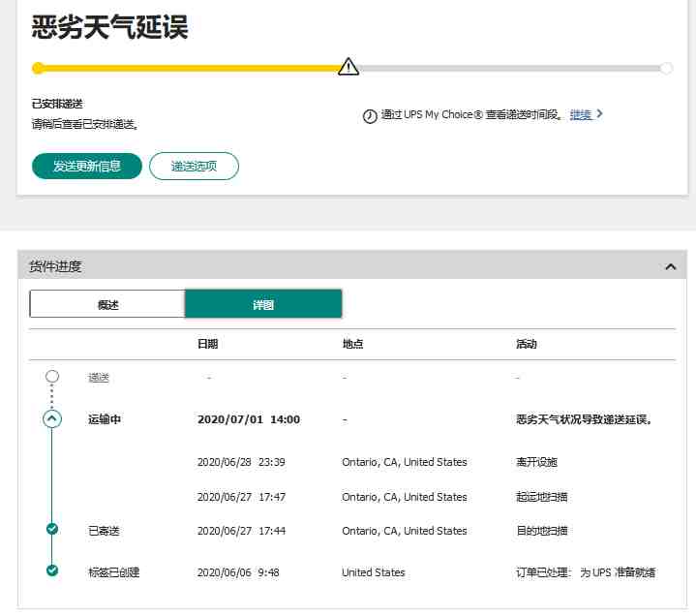Click the 已寄送 checkmark icon

52,529
